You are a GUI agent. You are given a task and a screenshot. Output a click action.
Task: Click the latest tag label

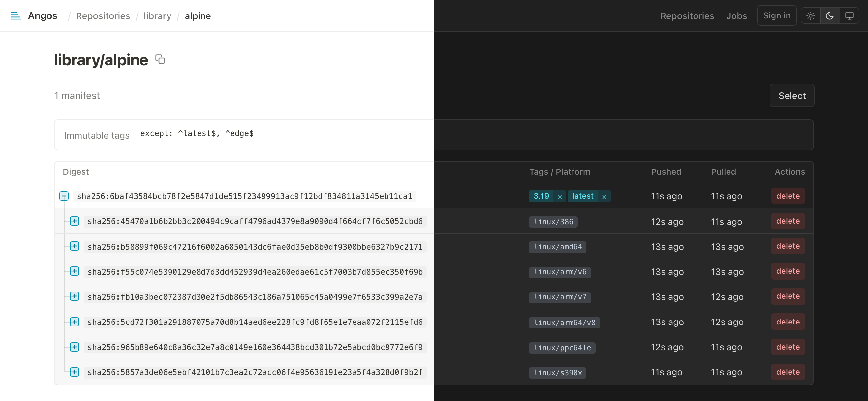[x=583, y=196]
